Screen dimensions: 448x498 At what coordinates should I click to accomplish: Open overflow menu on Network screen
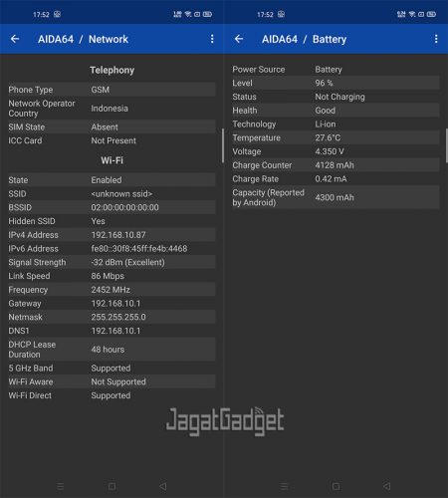212,39
